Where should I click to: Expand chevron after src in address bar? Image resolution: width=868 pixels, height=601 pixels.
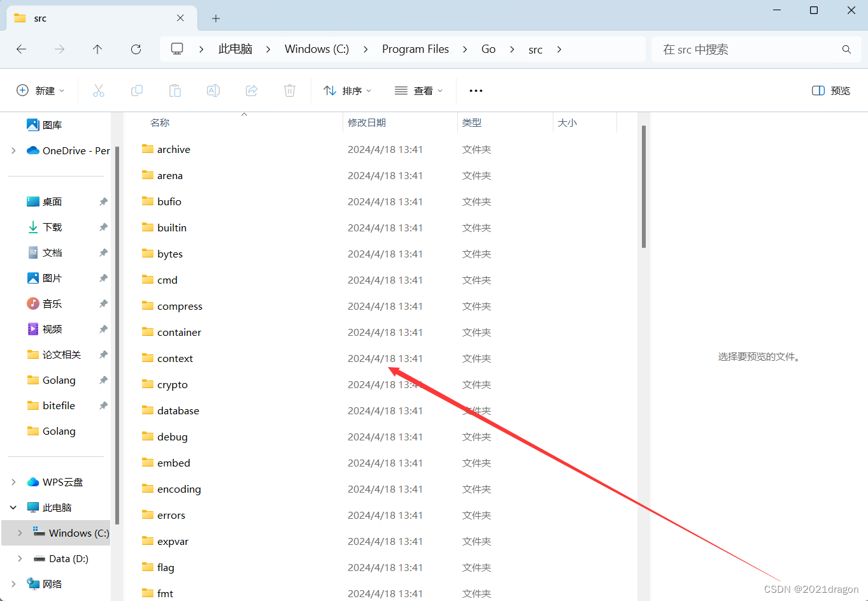tap(559, 49)
